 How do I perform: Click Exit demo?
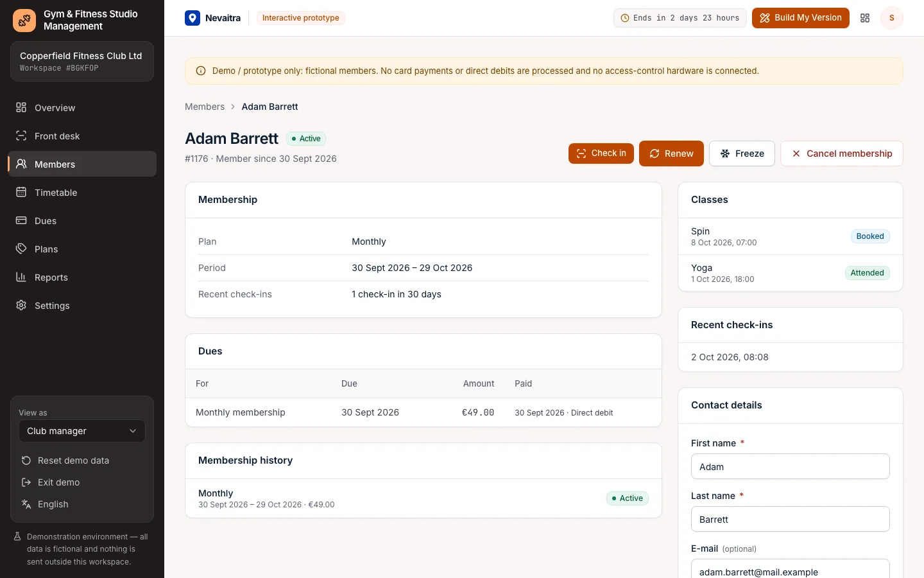(x=82, y=482)
